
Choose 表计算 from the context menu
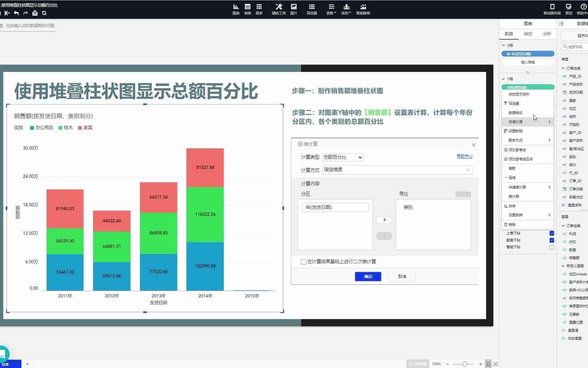(x=528, y=196)
